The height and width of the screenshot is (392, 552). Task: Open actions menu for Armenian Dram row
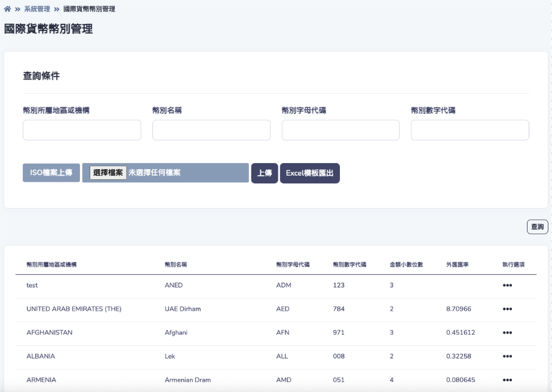click(x=507, y=380)
